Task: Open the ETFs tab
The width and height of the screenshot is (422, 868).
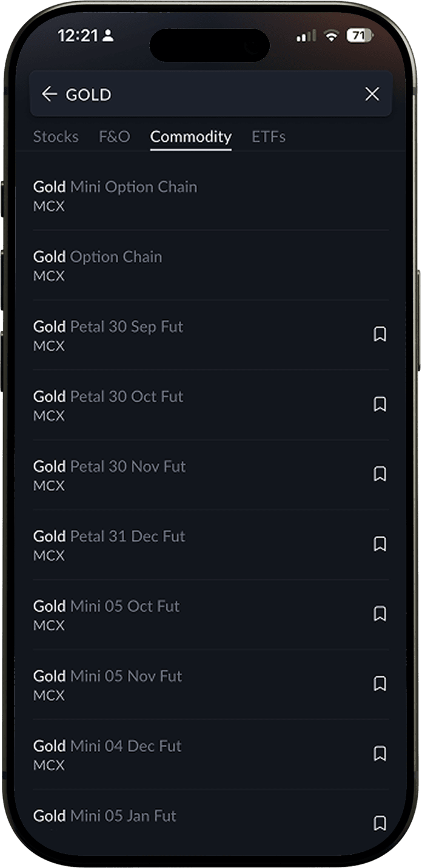Action: point(269,137)
